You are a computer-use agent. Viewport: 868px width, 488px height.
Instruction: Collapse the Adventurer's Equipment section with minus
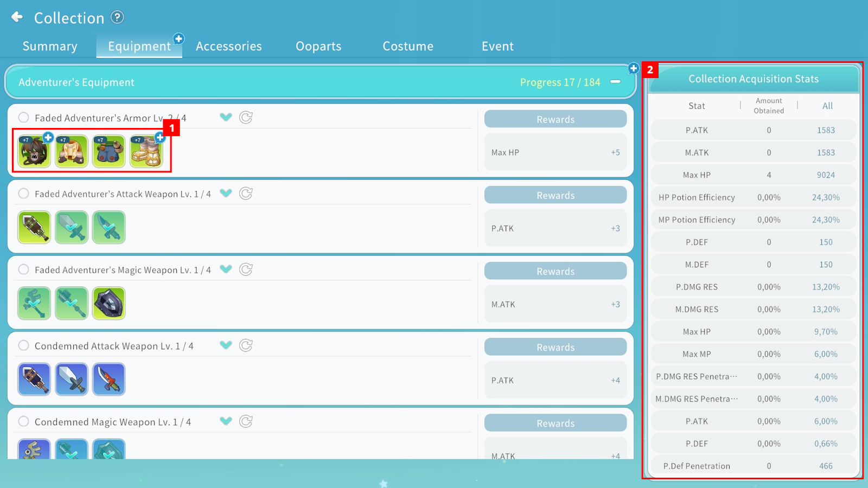pos(615,82)
